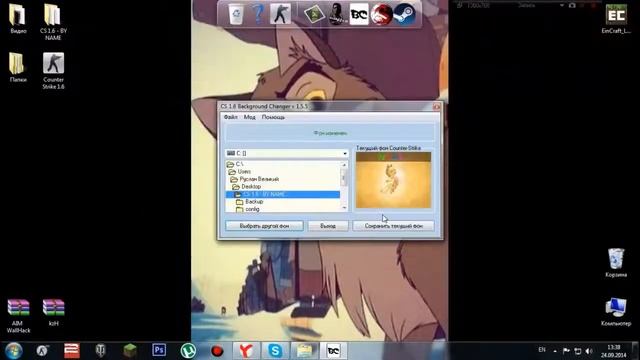Open Photoshop from the taskbar
The height and width of the screenshot is (360, 640).
(159, 351)
